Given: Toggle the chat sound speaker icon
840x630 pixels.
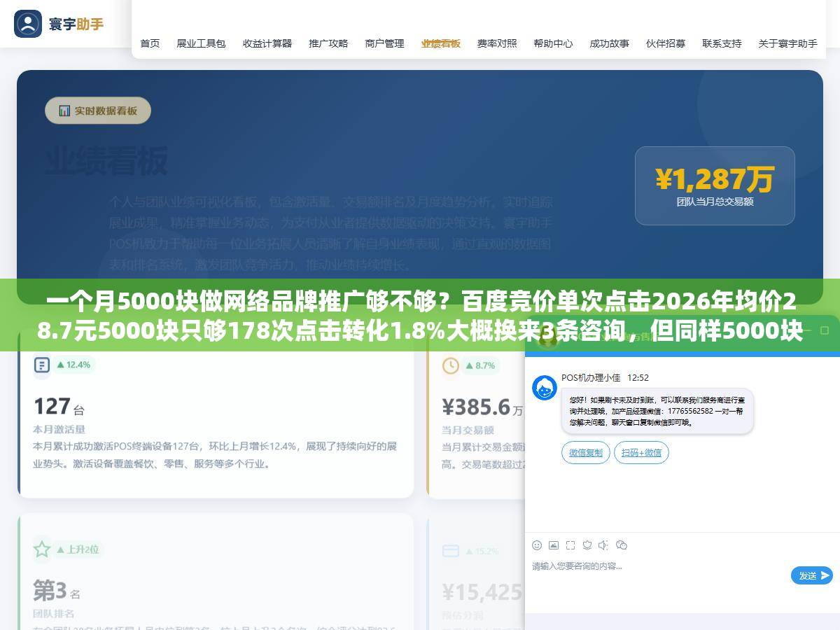Looking at the screenshot, I should (x=603, y=545).
